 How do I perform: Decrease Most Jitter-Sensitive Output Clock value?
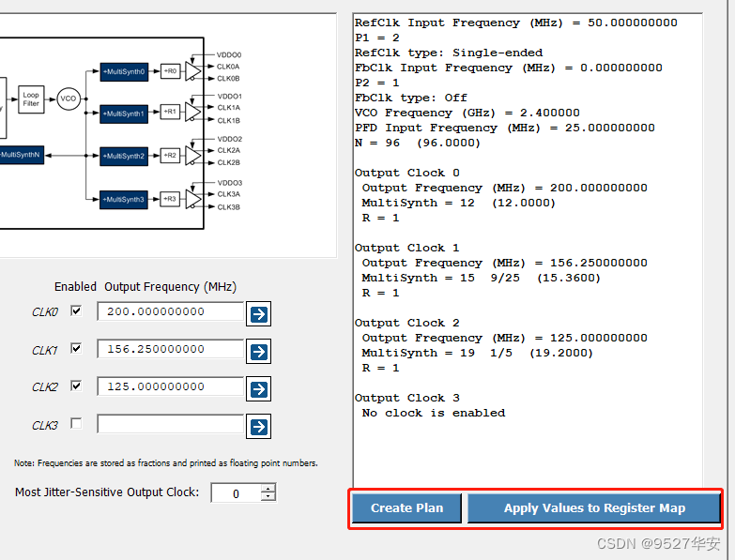coord(268,497)
